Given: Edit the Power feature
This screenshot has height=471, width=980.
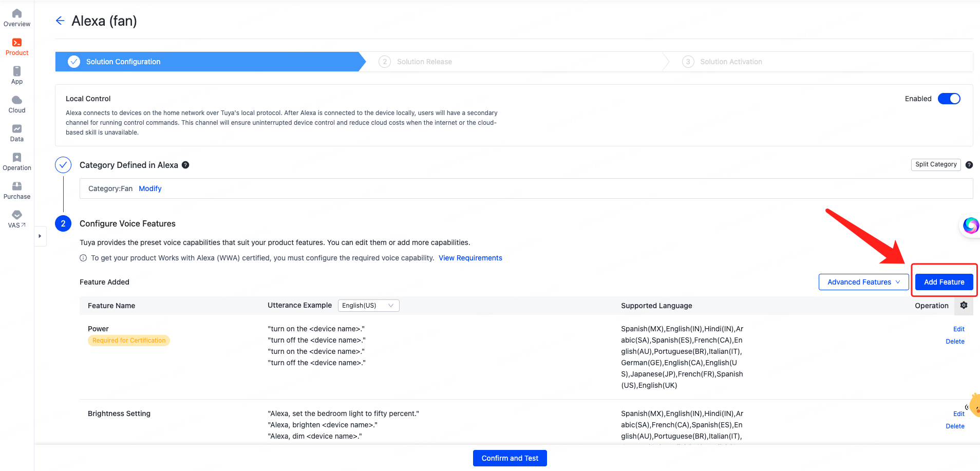Looking at the screenshot, I should 958,329.
